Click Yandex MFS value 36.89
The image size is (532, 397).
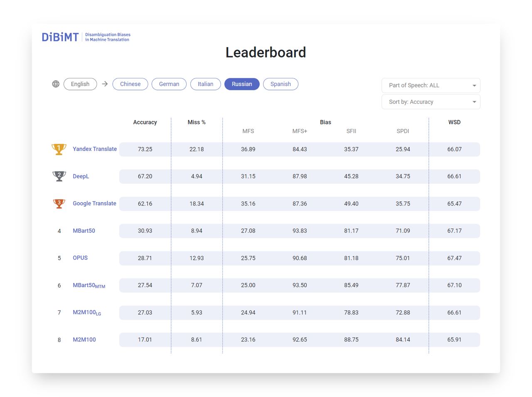point(248,149)
